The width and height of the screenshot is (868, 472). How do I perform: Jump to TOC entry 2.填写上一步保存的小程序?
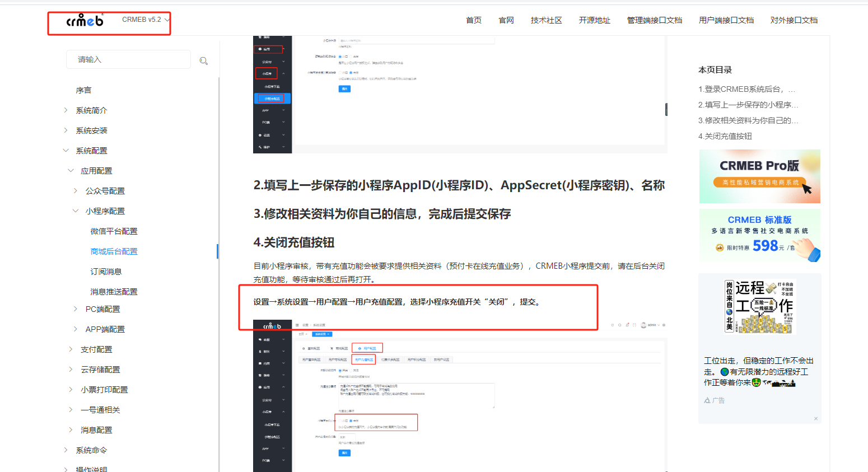748,105
